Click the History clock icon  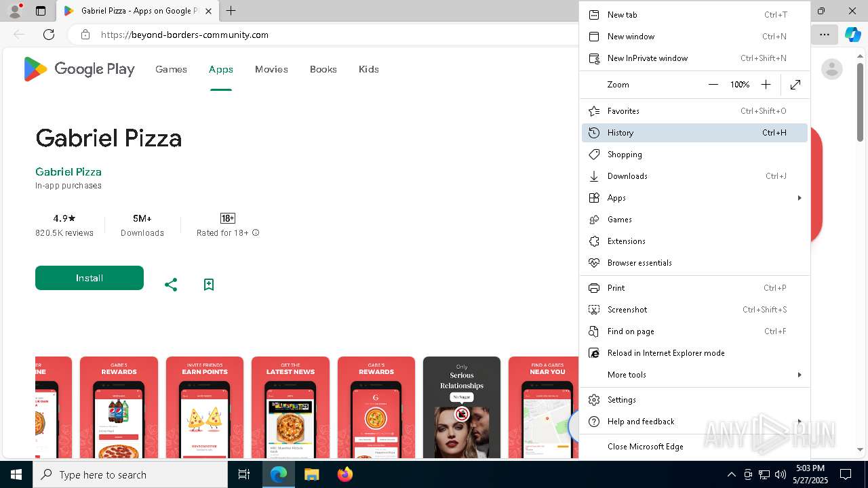point(594,133)
